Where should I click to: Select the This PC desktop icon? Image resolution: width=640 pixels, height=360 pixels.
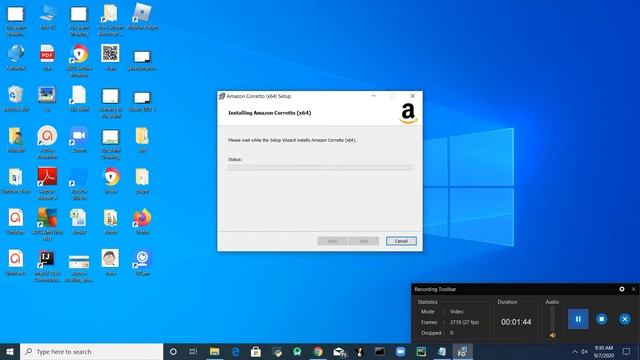point(48,17)
